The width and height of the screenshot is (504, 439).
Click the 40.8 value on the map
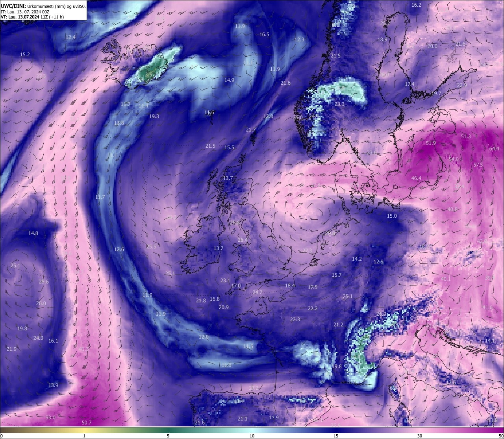(x=452, y=209)
